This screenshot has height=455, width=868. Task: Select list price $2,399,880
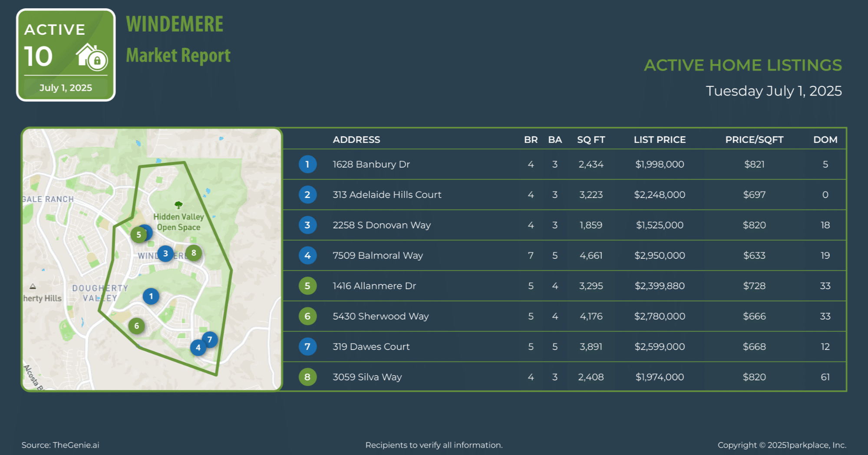point(660,286)
